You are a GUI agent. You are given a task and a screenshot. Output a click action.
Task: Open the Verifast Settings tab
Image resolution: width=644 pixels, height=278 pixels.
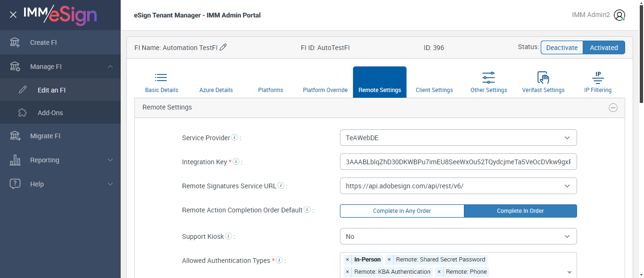coord(543,82)
